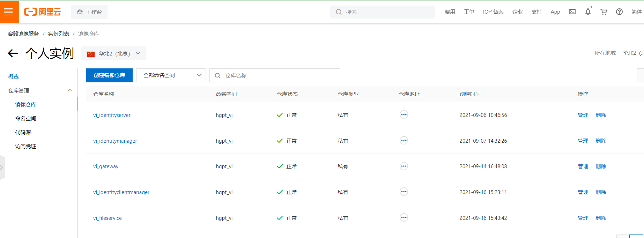This screenshot has width=644, height=238.
Task: Open the shopping cart icon
Action: [604, 12]
